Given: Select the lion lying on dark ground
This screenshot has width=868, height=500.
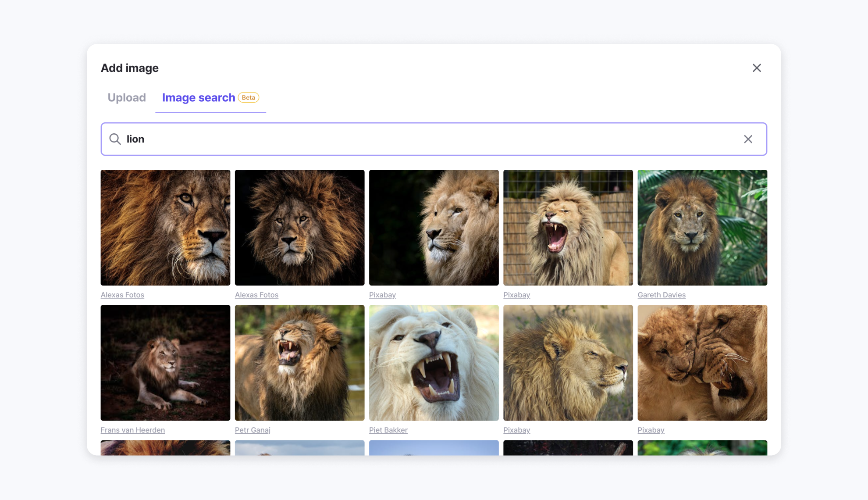Looking at the screenshot, I should [x=165, y=363].
